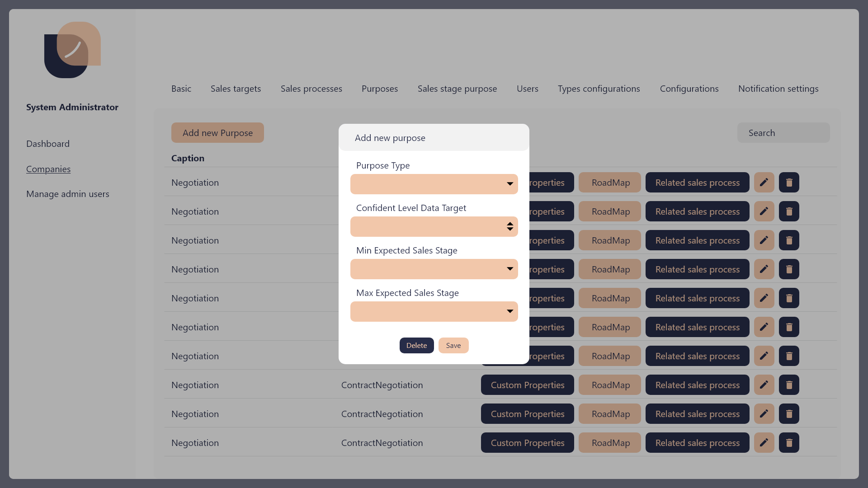Open the Max Expected Sales Stage dropdown
Image resolution: width=868 pixels, height=488 pixels.
(x=434, y=311)
